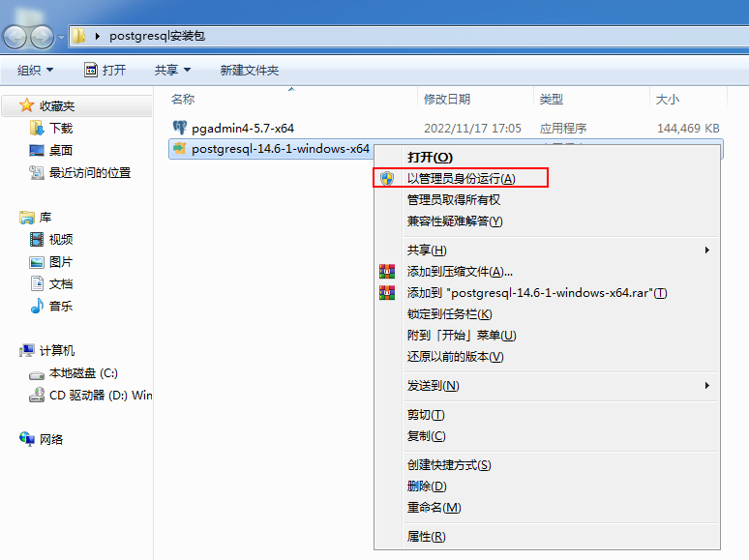The width and height of the screenshot is (749, 560).
Task: Click the 库 libraries icon
Action: click(x=27, y=218)
